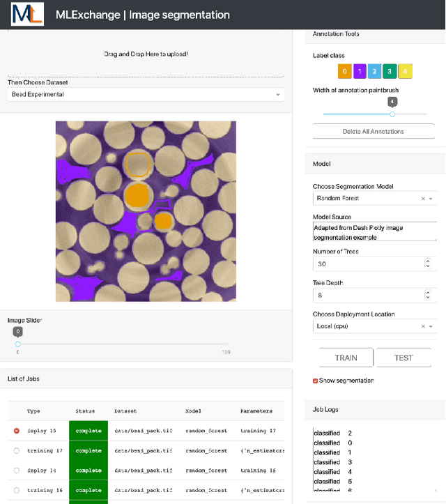Image resolution: width=446 pixels, height=504 pixels.
Task: Select purple label class 1
Action: pyautogui.click(x=360, y=71)
